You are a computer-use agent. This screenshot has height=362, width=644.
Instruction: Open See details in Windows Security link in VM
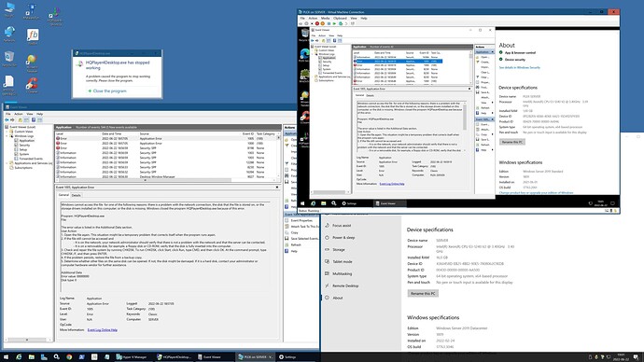pos(520,67)
